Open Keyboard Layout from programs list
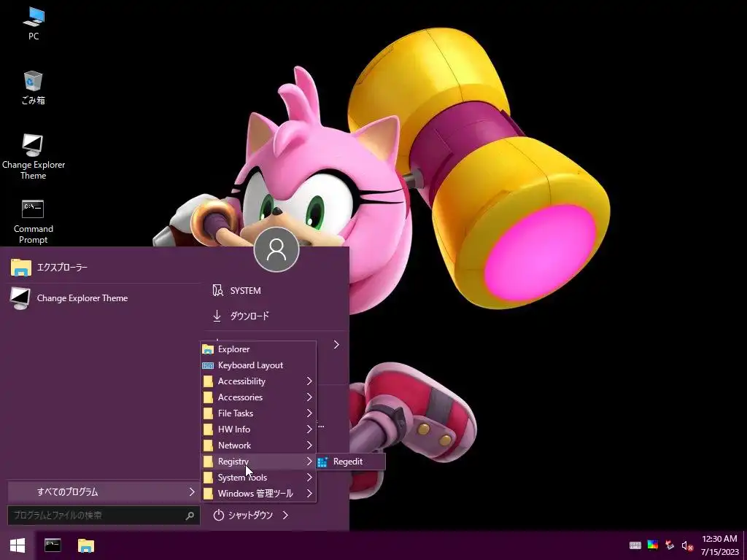 [x=258, y=365]
